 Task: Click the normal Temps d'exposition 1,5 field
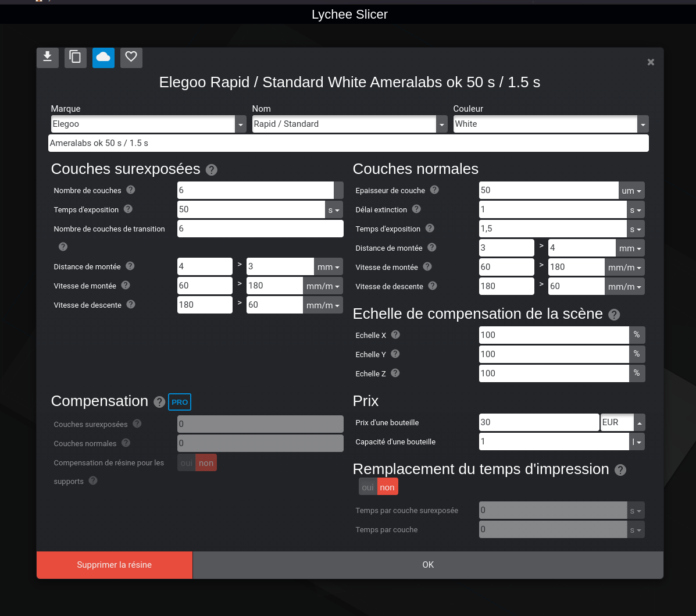pos(553,229)
